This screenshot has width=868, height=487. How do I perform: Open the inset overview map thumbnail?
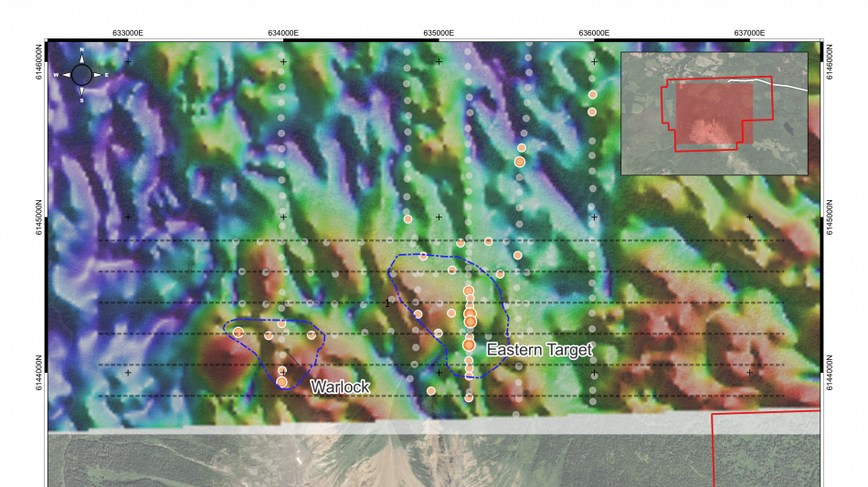714,113
